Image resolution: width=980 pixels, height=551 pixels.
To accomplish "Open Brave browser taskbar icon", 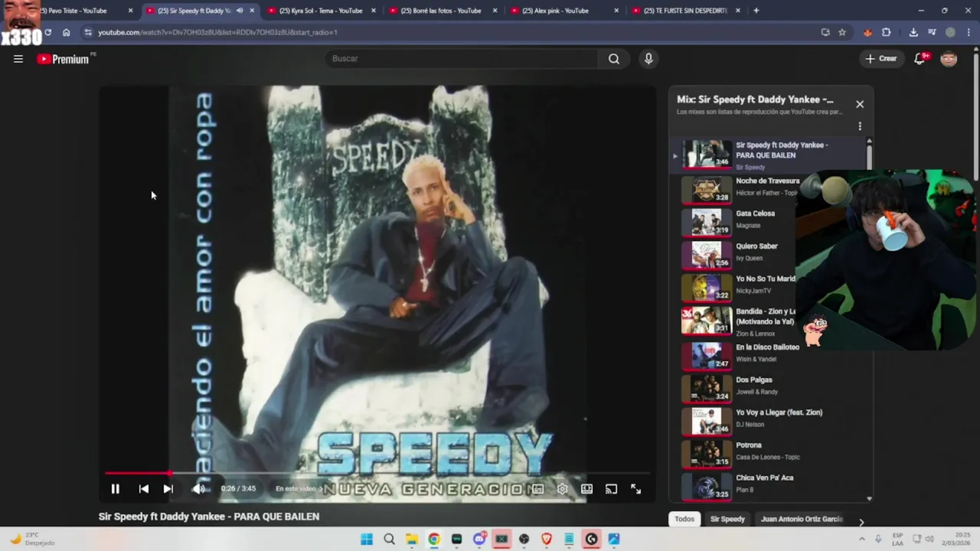I will [x=547, y=539].
